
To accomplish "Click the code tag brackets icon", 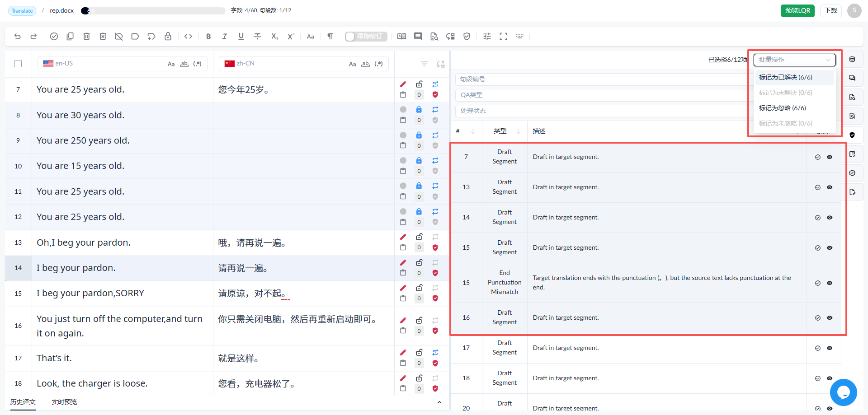I will click(189, 37).
